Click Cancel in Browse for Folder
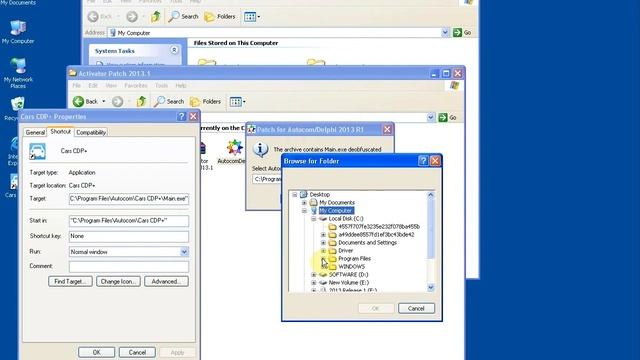This screenshot has width=640, height=360. click(416, 309)
